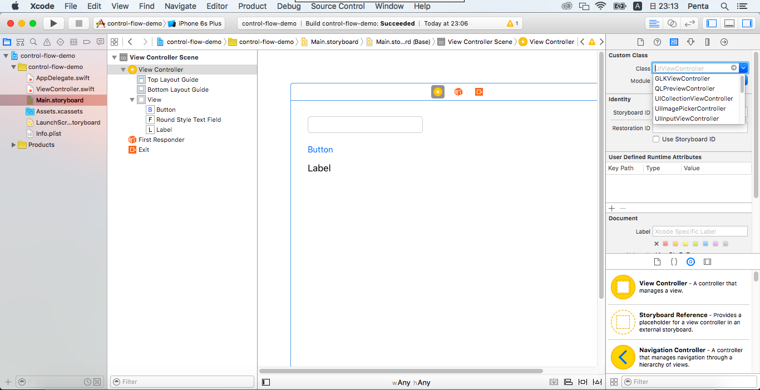Choose GLKViewController from class list
760x390 pixels.
(x=682, y=78)
